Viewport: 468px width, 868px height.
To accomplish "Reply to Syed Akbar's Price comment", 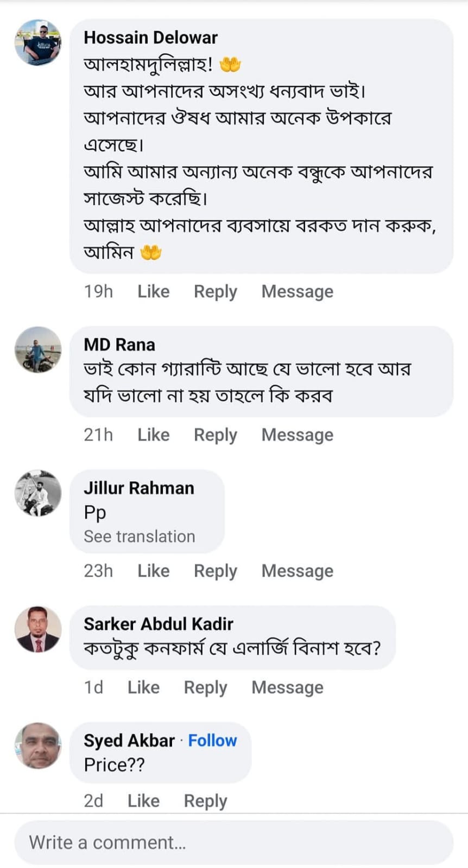I will (205, 801).
